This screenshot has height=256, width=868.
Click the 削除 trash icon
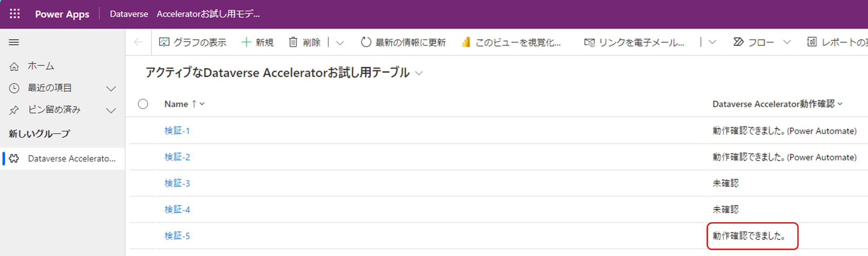(293, 42)
